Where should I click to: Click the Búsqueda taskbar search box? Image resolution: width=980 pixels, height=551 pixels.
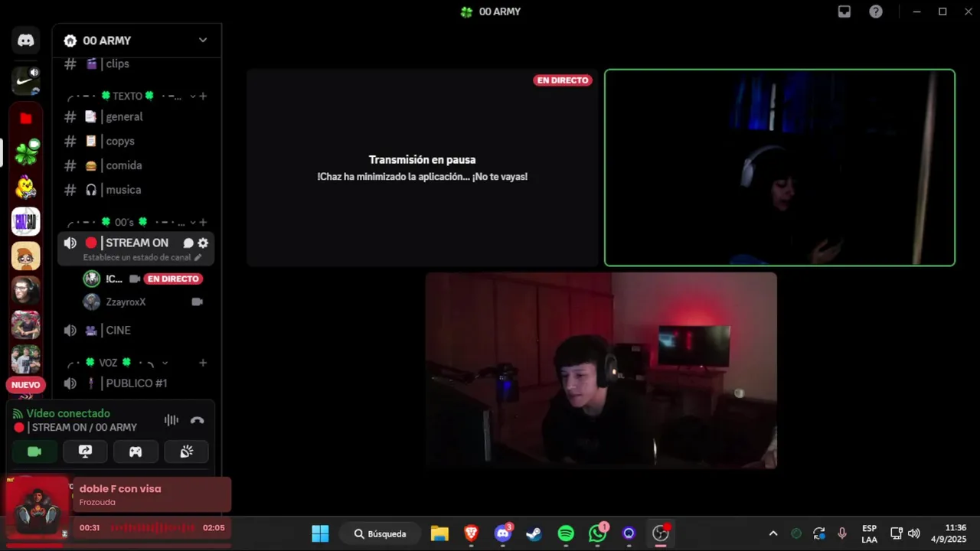(381, 533)
